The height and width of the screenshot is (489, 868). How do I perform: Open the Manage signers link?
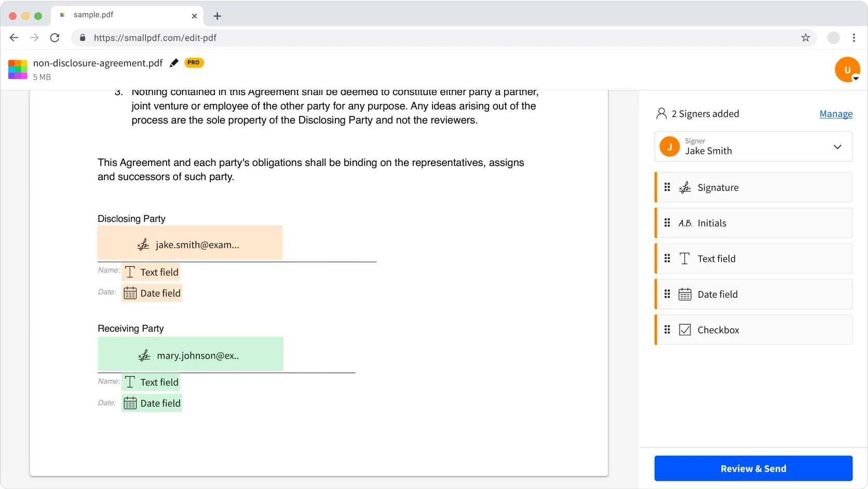[836, 114]
